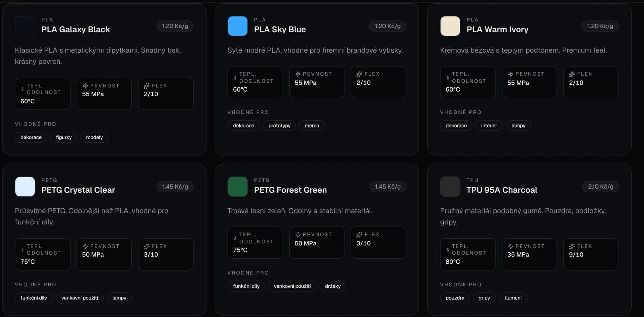Click the Flex sparkle icon in TPU 95A Charcoal
The image size is (644, 317).
572,247
